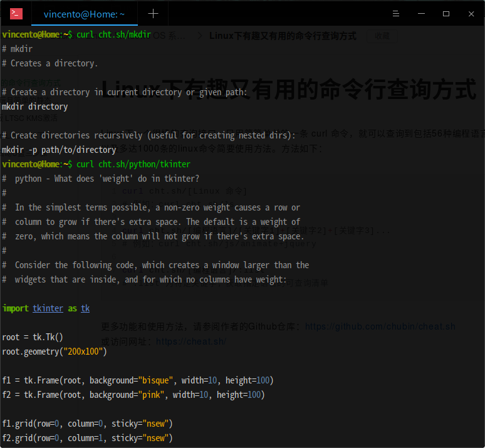Click the underlined 'tk' alias
Viewport: 485px width, 448px height.
click(x=85, y=308)
